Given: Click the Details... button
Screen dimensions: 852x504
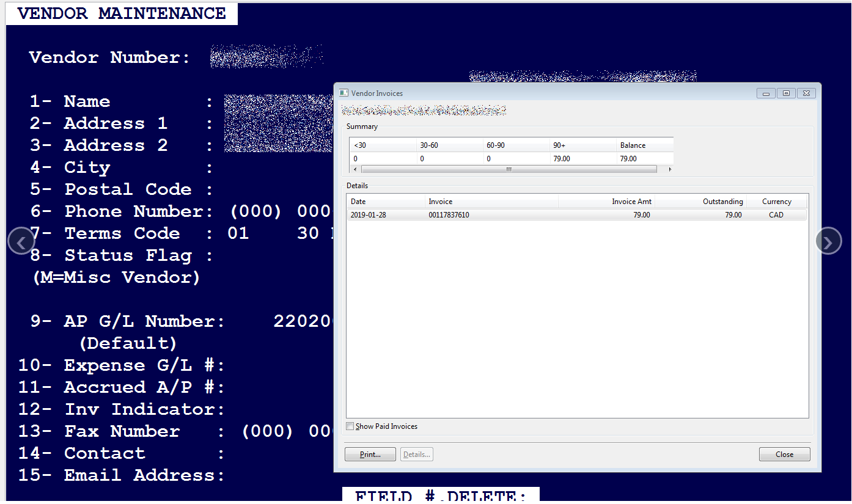Looking at the screenshot, I should pyautogui.click(x=417, y=455).
